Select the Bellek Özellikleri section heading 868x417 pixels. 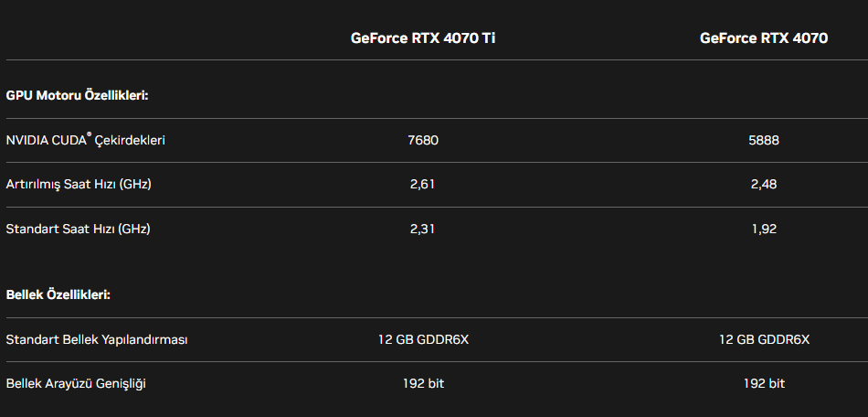(x=58, y=294)
